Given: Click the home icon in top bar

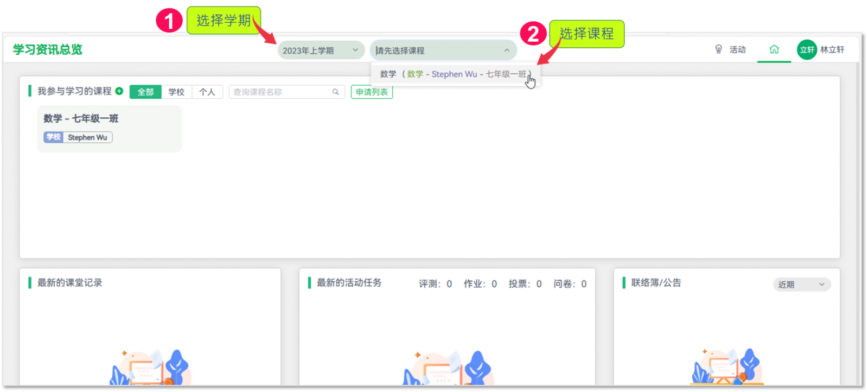Looking at the screenshot, I should point(774,49).
